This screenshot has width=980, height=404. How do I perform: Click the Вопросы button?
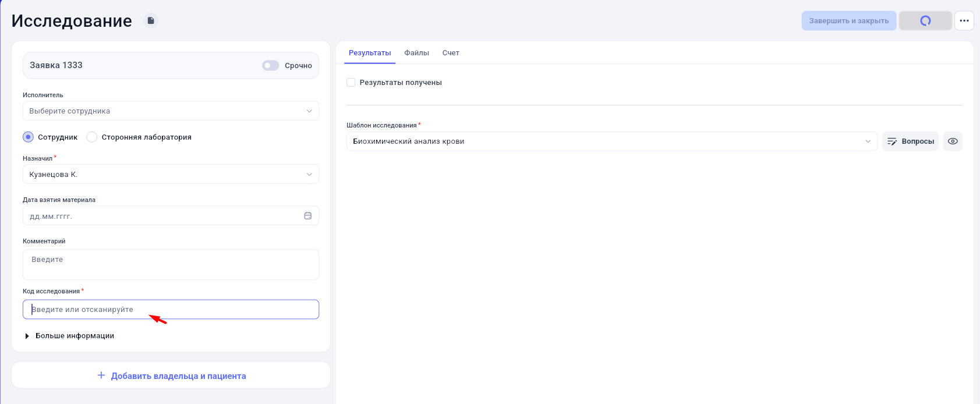click(911, 141)
